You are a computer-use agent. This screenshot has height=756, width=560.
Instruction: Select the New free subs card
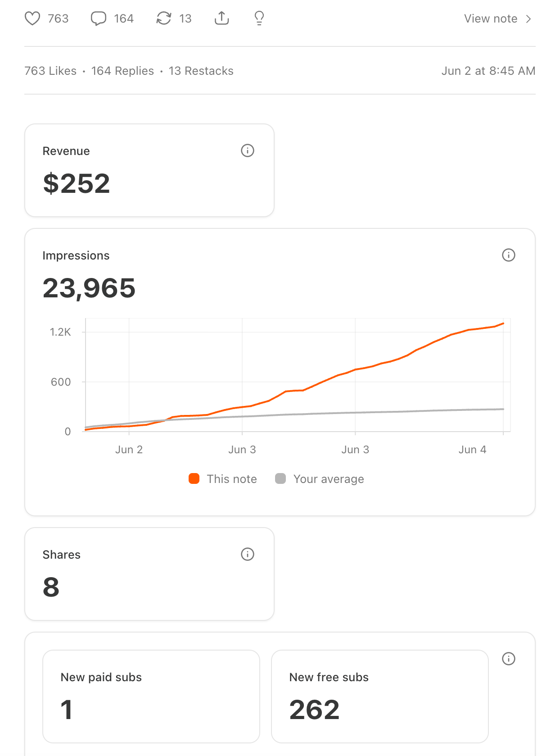coord(380,696)
